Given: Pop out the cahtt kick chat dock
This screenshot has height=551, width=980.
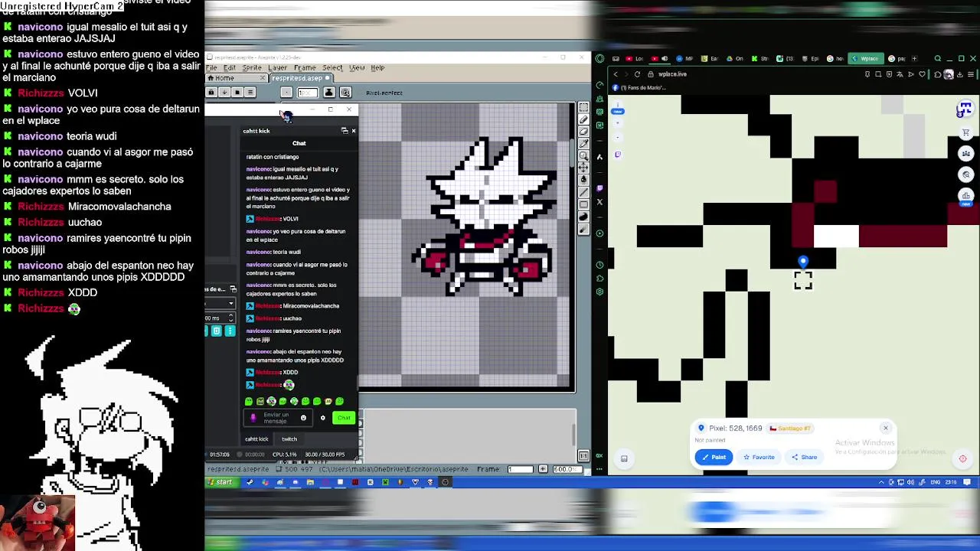Looking at the screenshot, I should [x=345, y=131].
